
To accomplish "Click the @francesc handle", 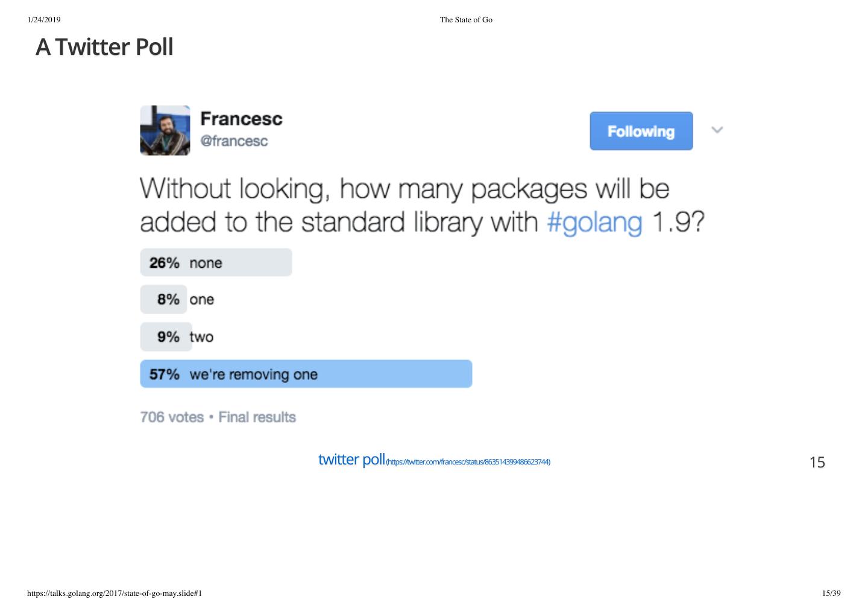I will pos(234,141).
